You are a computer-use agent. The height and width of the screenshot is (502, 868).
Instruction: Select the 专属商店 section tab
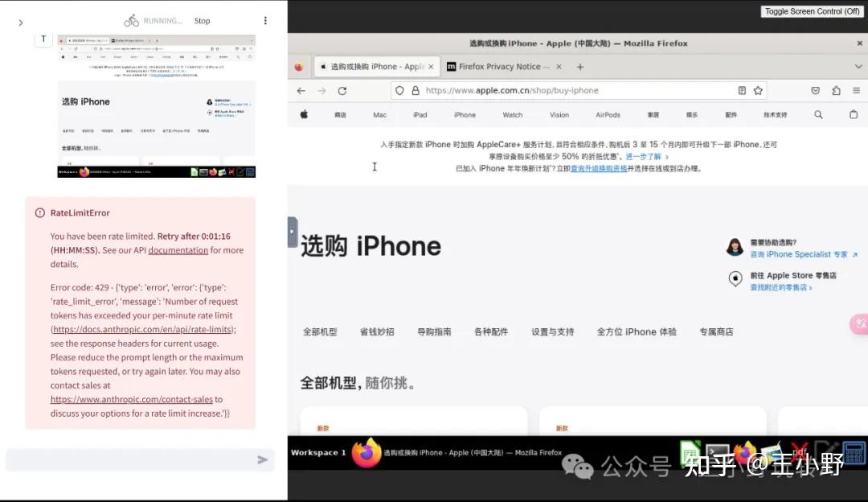pos(716,332)
